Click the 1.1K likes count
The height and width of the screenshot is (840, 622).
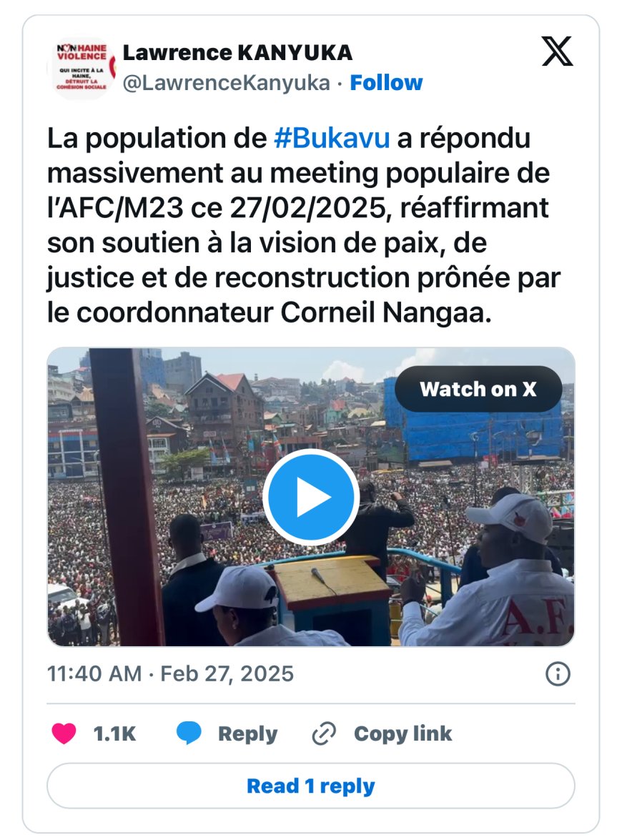(x=114, y=733)
